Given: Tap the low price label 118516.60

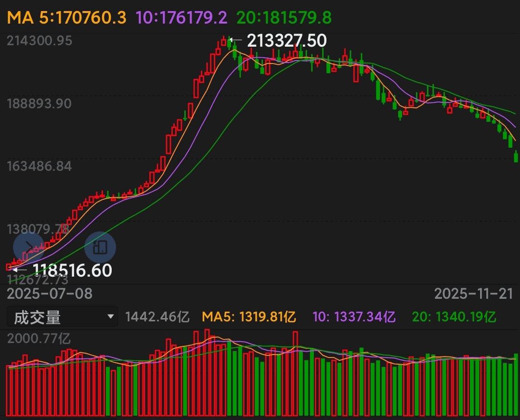Looking at the screenshot, I should click(x=72, y=270).
